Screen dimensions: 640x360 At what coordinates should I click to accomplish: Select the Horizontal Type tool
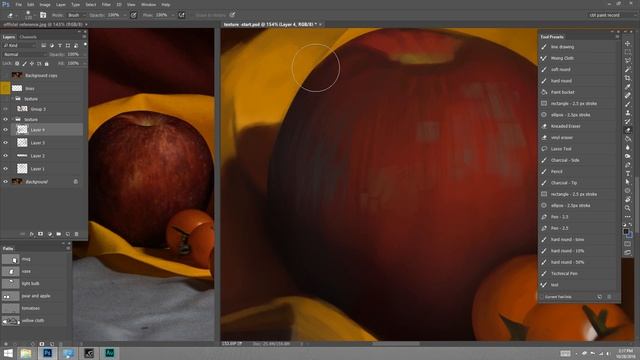(628, 173)
